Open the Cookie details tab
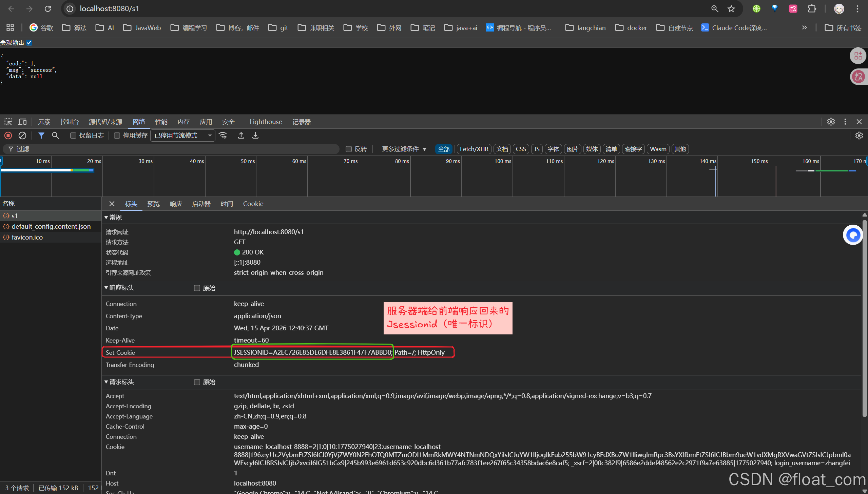 (253, 204)
